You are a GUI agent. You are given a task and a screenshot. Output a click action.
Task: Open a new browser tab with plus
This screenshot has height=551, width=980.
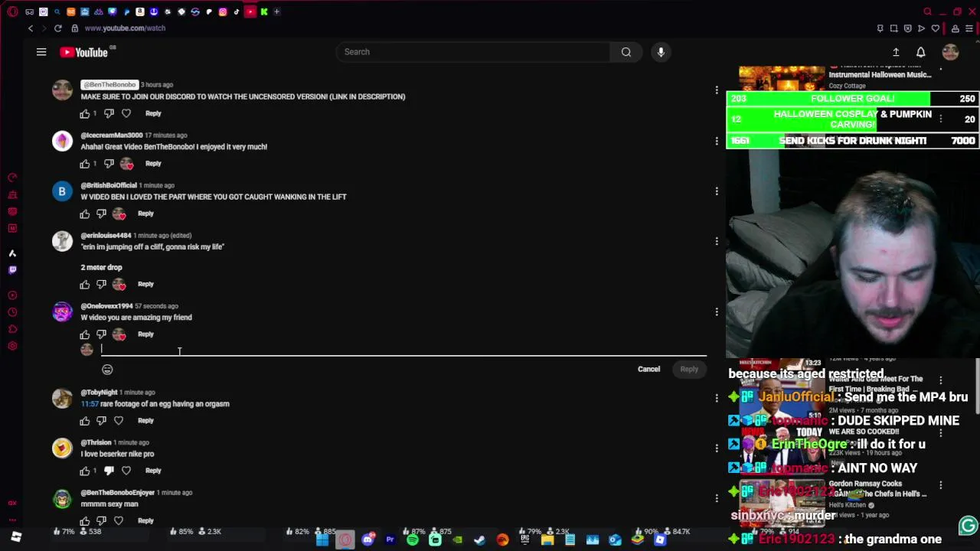(x=276, y=11)
